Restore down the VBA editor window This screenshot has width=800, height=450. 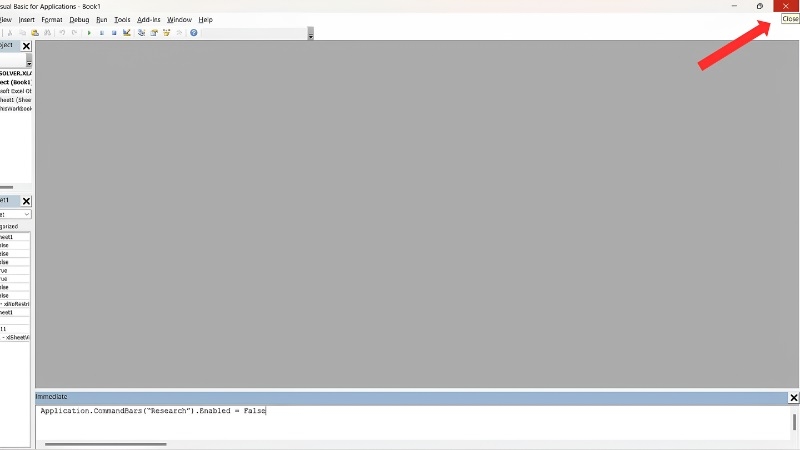point(760,6)
